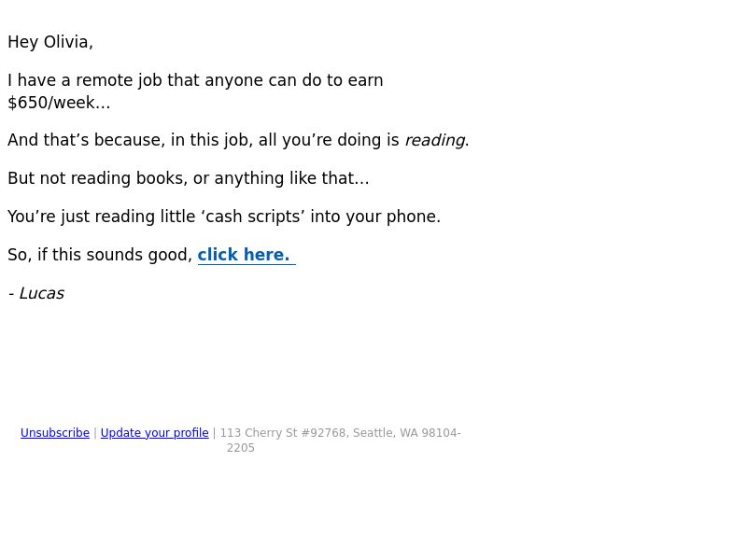Click the separator between Unsubscribe and Update your profile
The width and height of the screenshot is (747, 560).
coord(95,433)
